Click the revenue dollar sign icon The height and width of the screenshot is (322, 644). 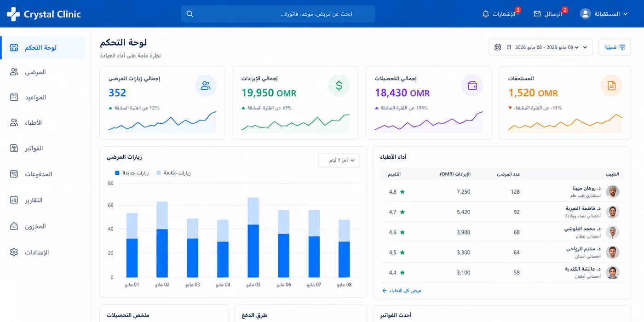[339, 86]
